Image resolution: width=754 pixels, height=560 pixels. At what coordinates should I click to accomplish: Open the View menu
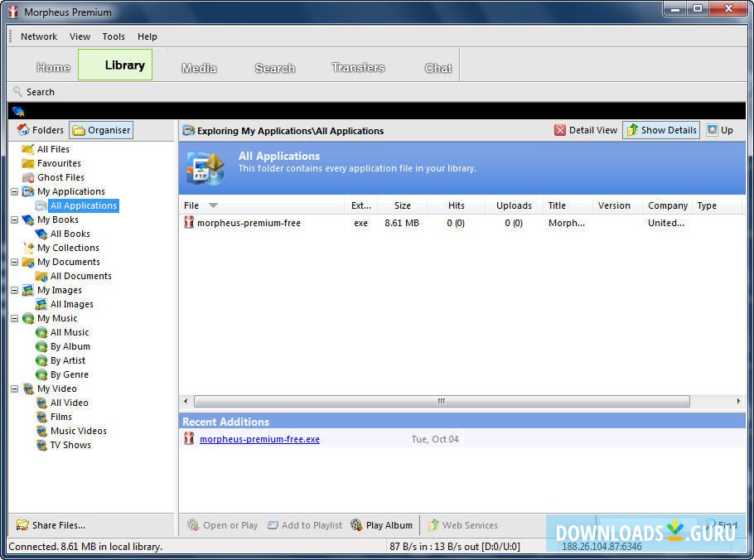pos(80,36)
